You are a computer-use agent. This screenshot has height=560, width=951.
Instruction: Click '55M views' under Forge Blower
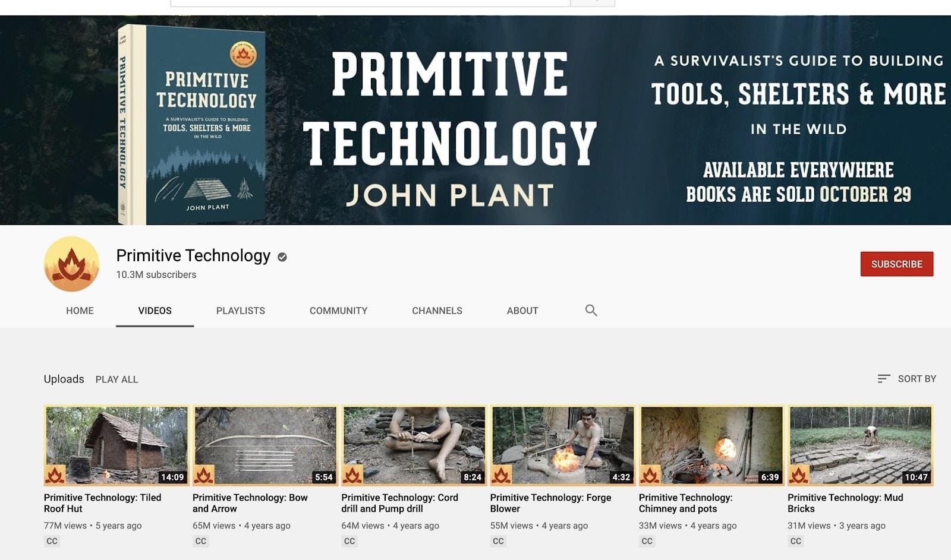pyautogui.click(x=511, y=526)
